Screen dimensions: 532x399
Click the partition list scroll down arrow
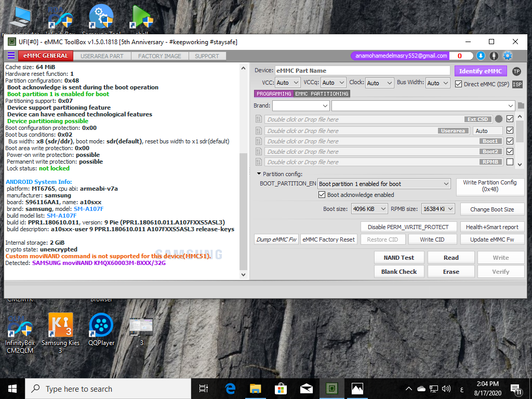click(x=520, y=164)
